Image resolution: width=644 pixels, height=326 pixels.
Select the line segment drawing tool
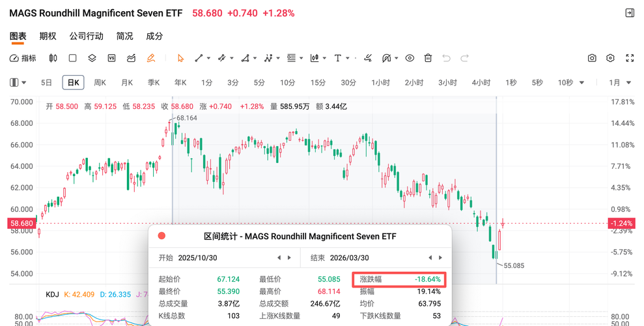click(199, 59)
